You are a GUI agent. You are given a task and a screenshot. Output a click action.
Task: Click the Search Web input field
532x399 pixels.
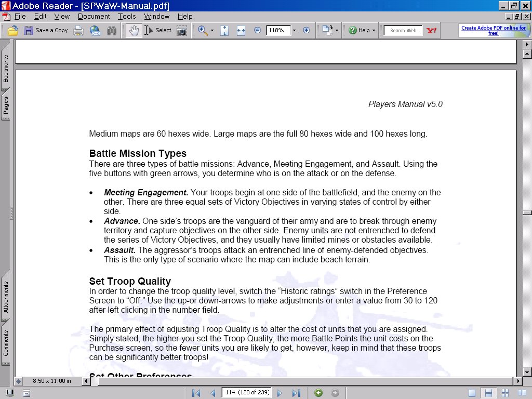[403, 31]
